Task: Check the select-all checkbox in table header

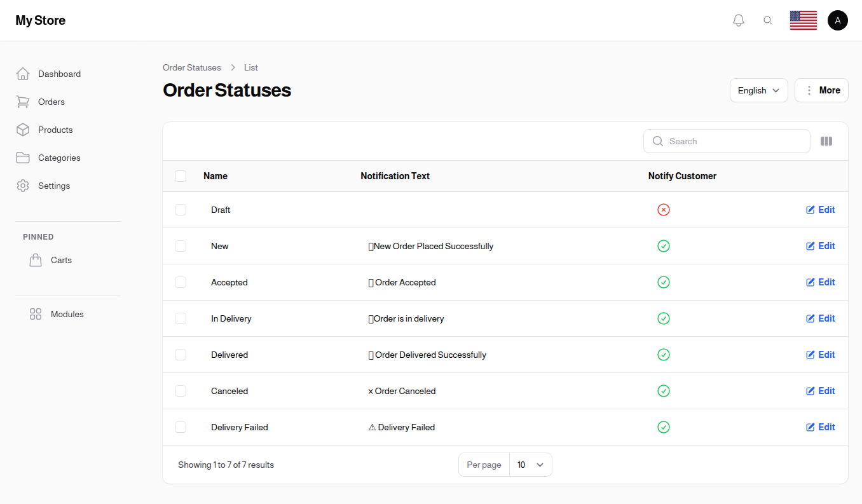Action: tap(181, 176)
